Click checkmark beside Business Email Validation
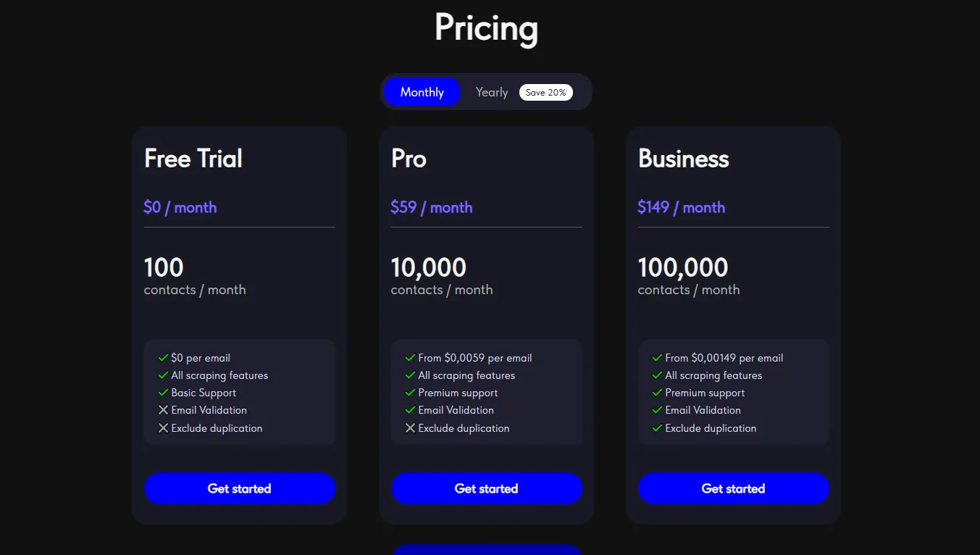Screen dimensions: 980x555 tap(657, 410)
